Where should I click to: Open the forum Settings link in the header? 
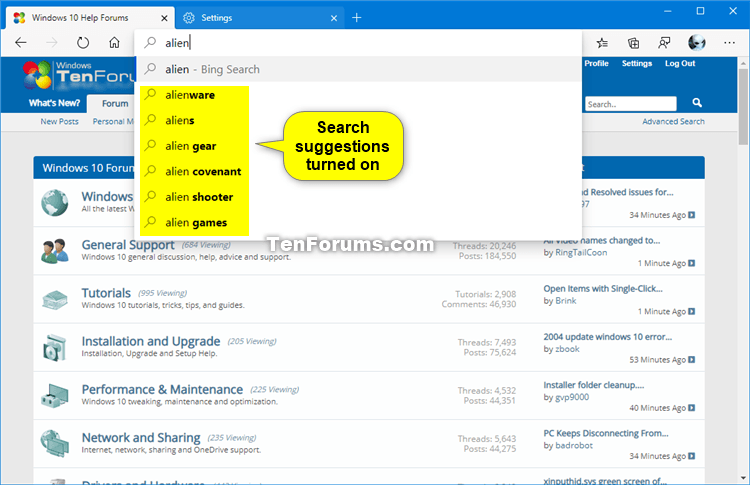[x=637, y=63]
